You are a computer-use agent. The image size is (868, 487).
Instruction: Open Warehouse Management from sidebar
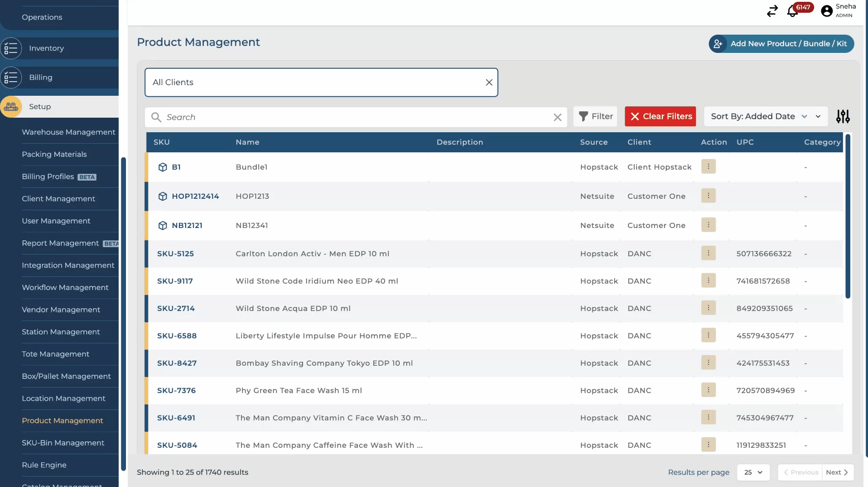(68, 132)
